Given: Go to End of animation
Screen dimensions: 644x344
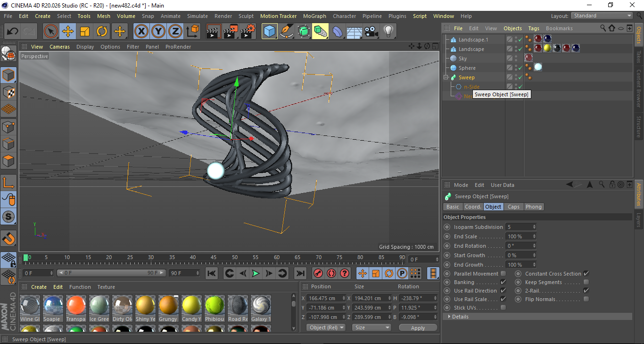Looking at the screenshot, I should [x=300, y=273].
